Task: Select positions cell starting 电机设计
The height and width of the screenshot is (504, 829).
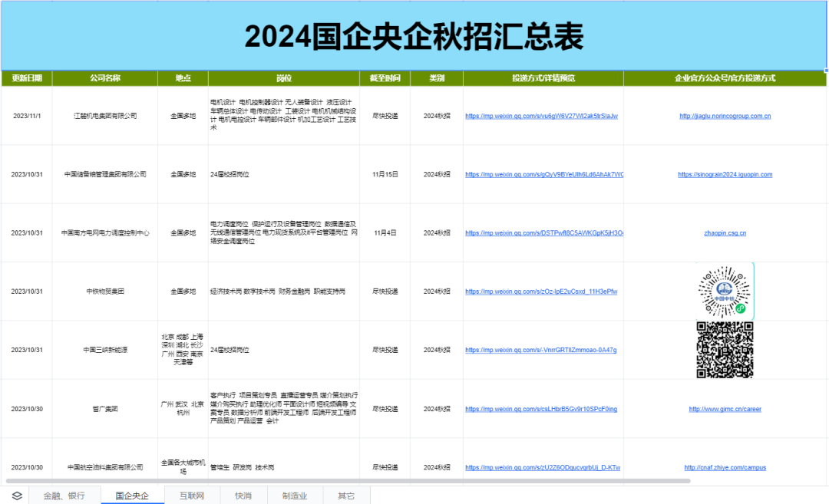Action: coord(284,116)
